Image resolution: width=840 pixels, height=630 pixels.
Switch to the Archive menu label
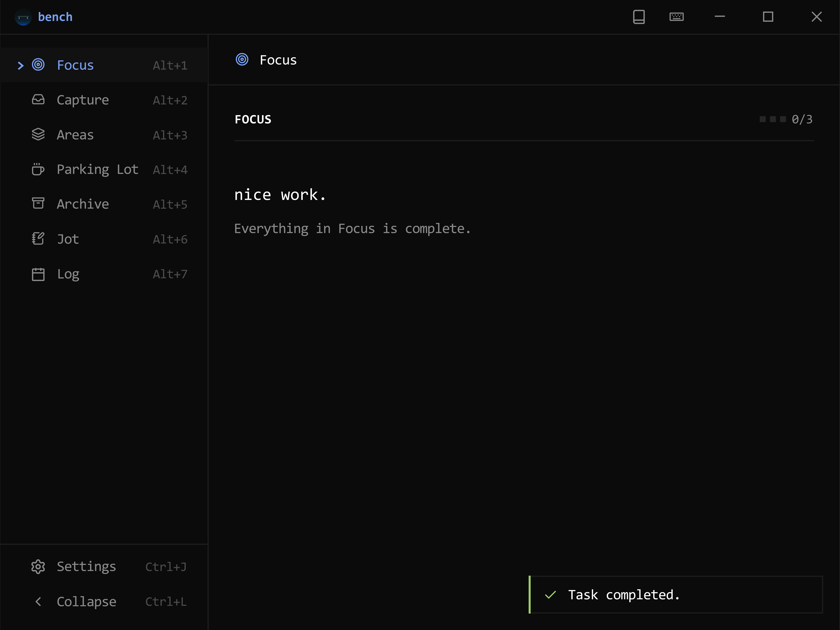(x=83, y=204)
